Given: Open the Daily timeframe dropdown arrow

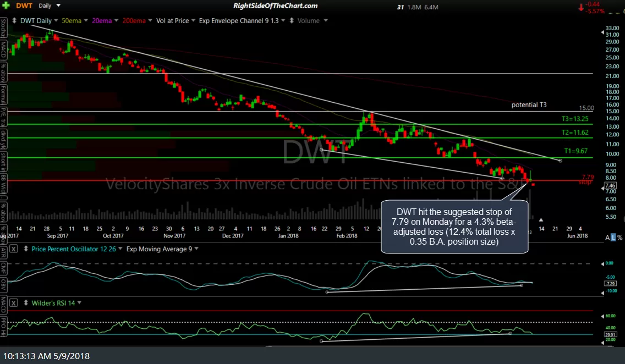Looking at the screenshot, I should (58, 5).
